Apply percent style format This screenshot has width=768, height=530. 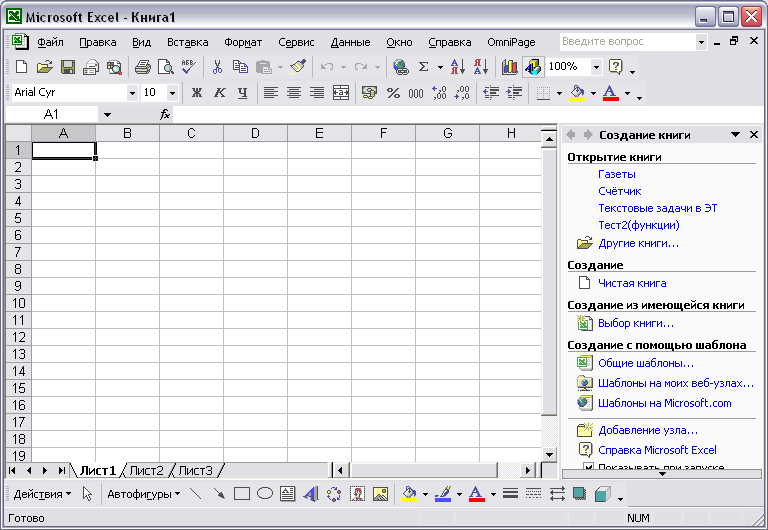pos(393,93)
